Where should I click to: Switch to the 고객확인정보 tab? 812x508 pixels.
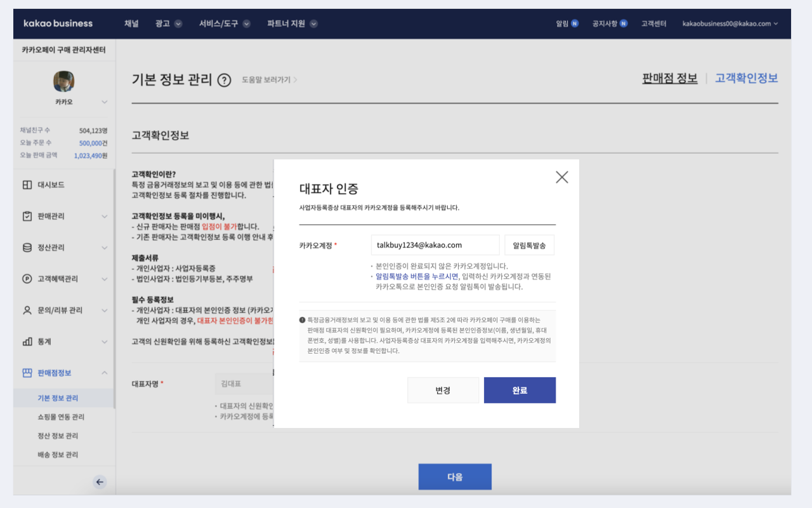tap(747, 79)
